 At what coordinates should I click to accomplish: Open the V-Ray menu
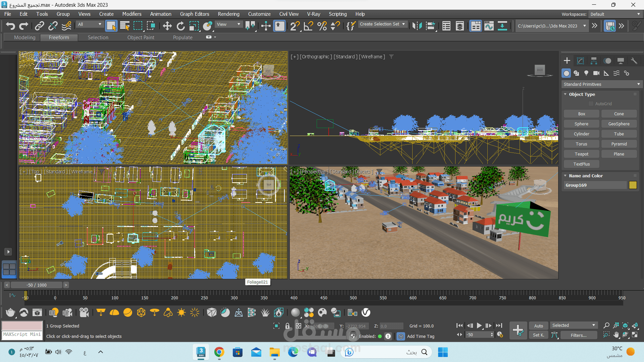coord(314,14)
